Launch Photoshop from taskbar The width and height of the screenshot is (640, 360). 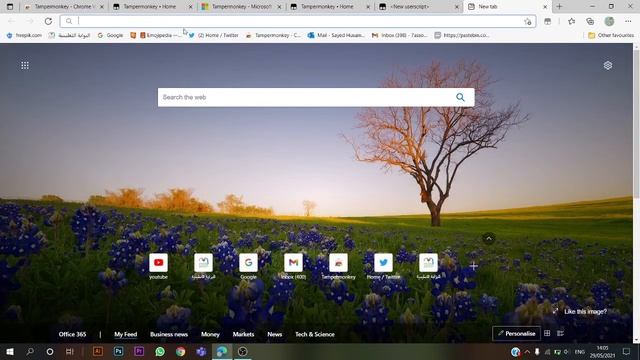click(118, 351)
